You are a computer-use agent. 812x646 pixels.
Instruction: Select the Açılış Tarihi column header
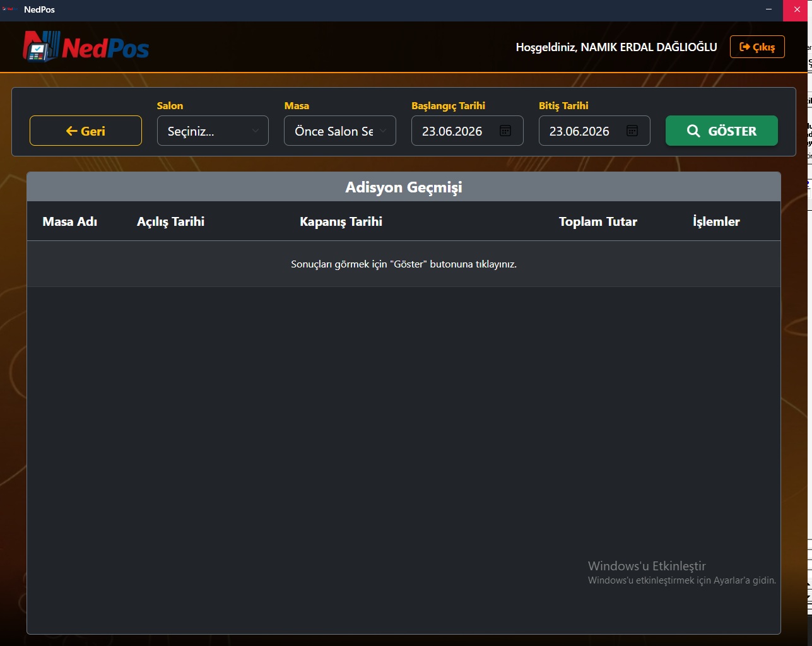tap(171, 221)
